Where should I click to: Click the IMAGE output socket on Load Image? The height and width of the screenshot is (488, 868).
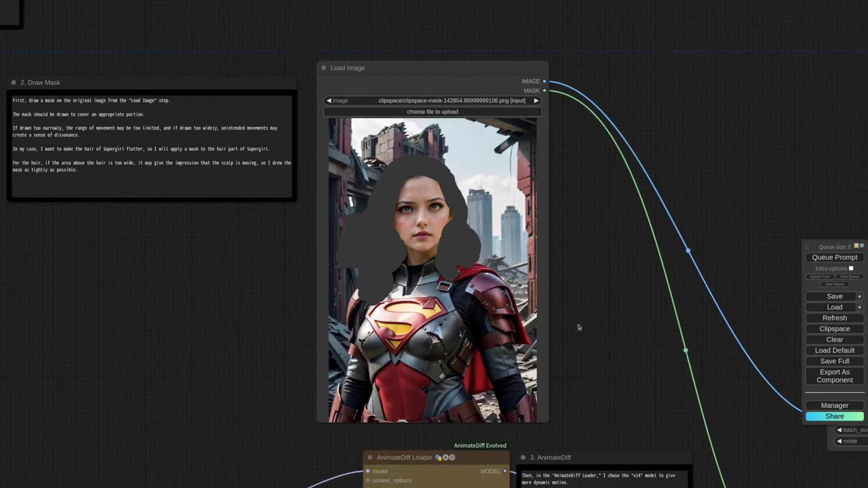(544, 81)
